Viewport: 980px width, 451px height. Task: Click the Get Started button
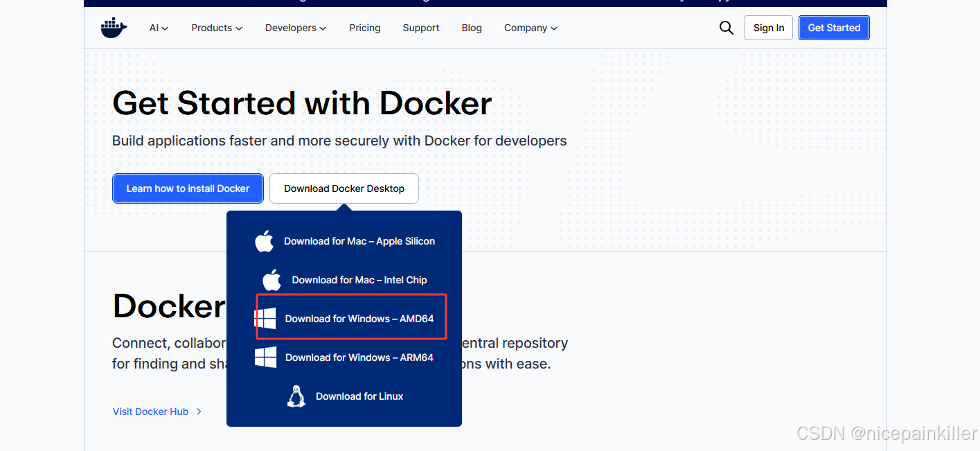(x=834, y=28)
